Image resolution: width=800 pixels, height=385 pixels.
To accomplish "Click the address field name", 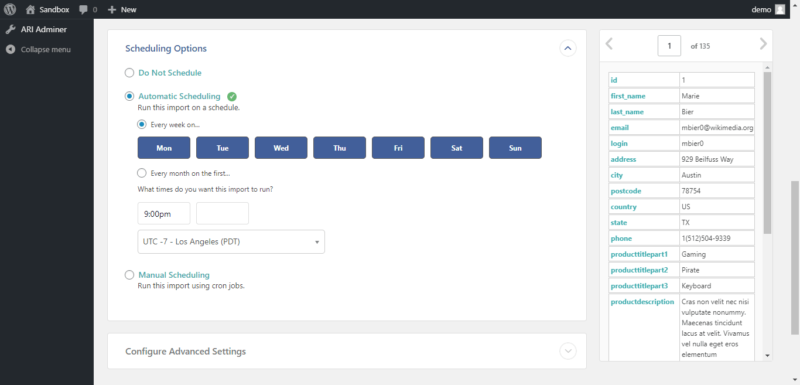I will (x=623, y=159).
